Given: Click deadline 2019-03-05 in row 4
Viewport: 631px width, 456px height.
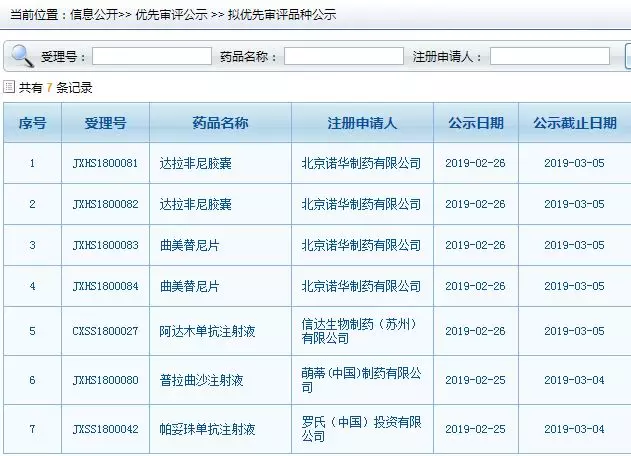Looking at the screenshot, I should 574,286.
